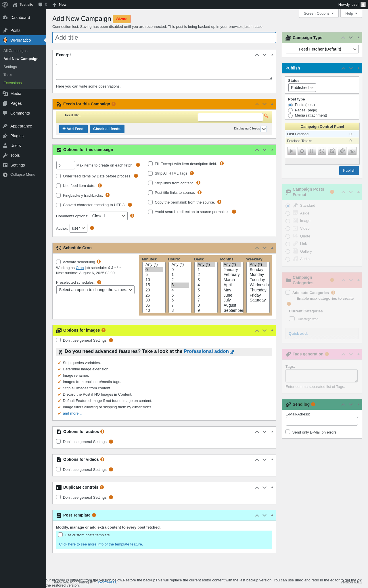
Task: Click the pause icon in Campaign Control Panel
Action: (312, 151)
